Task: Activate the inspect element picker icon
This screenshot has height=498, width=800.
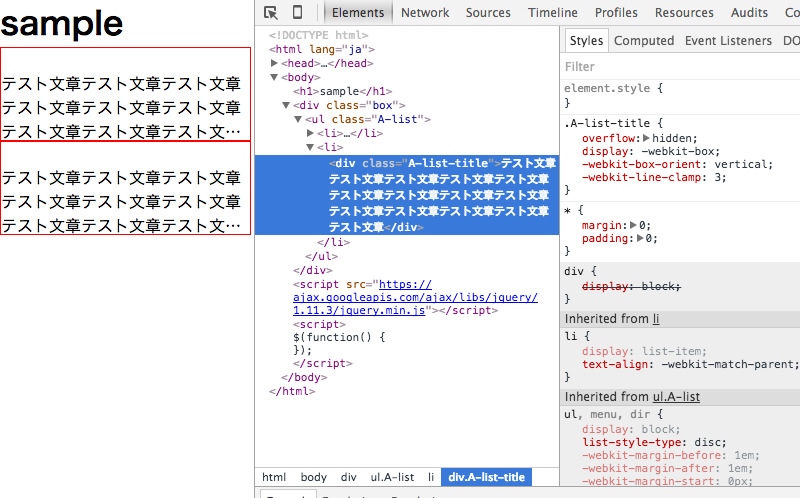Action: coord(271,12)
